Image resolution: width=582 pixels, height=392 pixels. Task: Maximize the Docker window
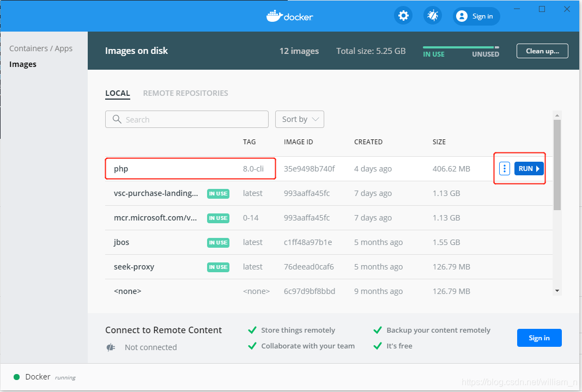pyautogui.click(x=542, y=9)
